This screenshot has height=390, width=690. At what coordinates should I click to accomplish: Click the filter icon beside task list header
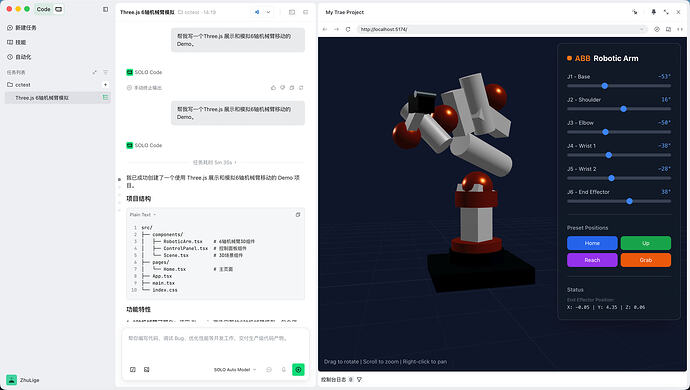point(106,72)
